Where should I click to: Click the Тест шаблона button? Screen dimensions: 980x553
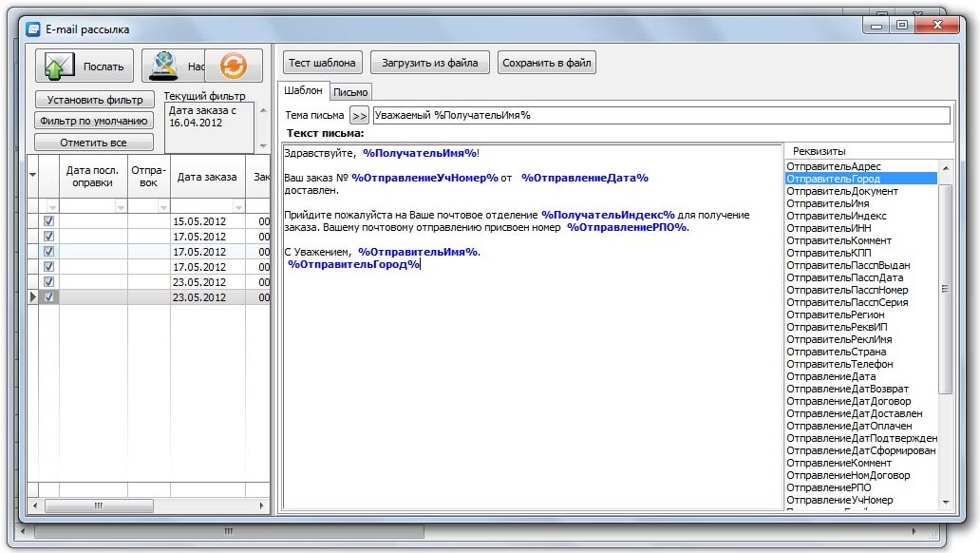322,64
